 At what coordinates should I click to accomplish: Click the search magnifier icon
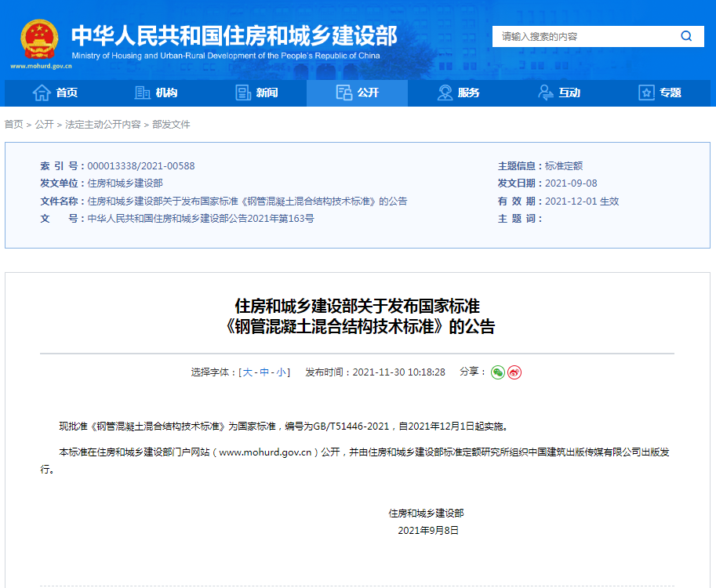(x=686, y=36)
